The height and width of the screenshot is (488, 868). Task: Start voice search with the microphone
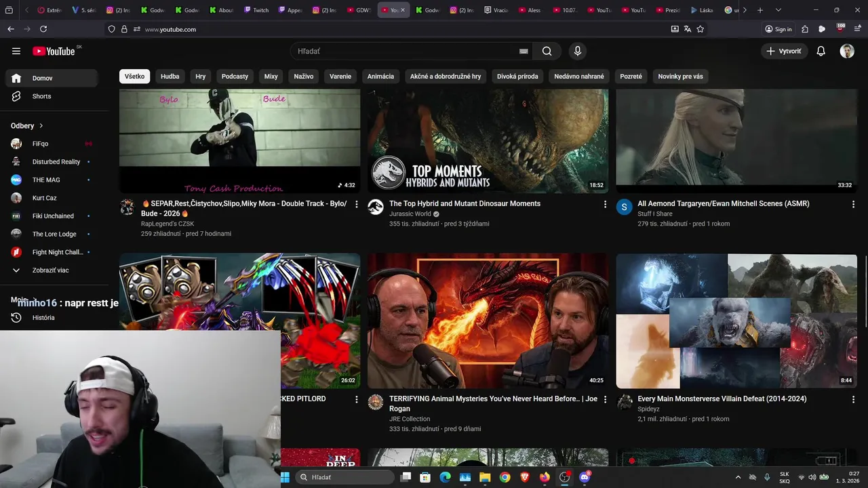(x=578, y=51)
